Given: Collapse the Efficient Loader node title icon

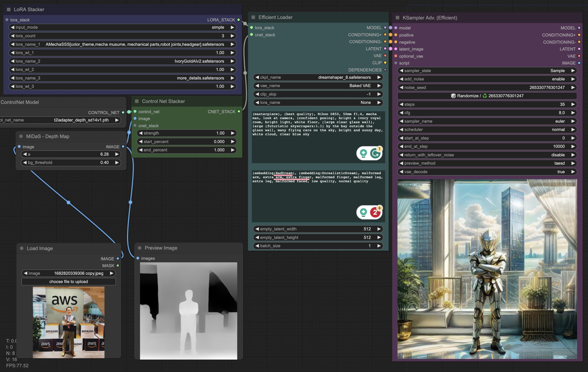Looking at the screenshot, I should click(x=253, y=17).
